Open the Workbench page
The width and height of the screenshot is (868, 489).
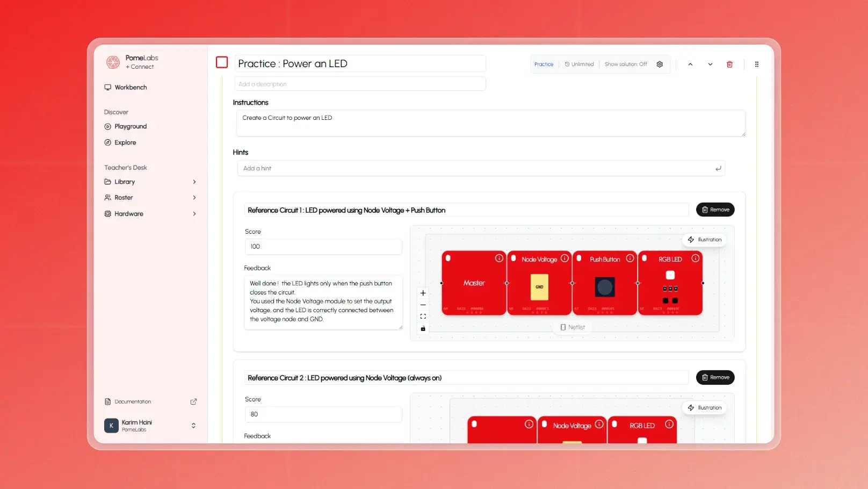(x=126, y=88)
